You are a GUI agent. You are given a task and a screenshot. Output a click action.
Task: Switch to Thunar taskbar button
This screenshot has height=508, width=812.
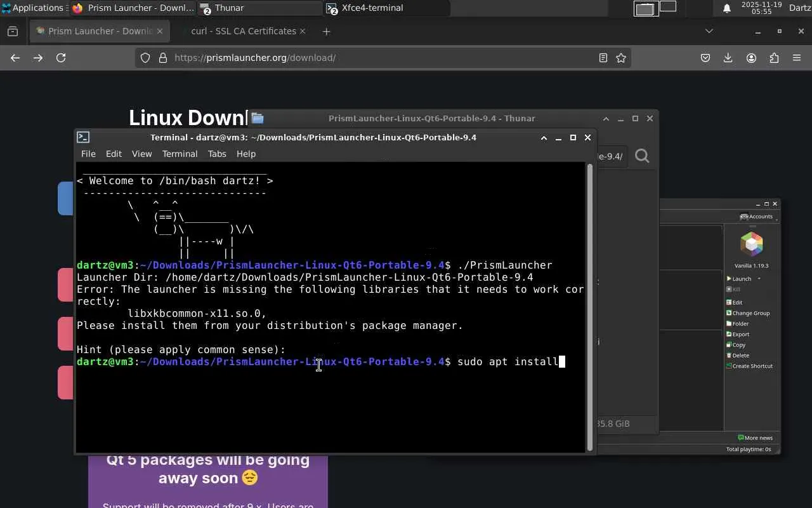[x=260, y=8]
